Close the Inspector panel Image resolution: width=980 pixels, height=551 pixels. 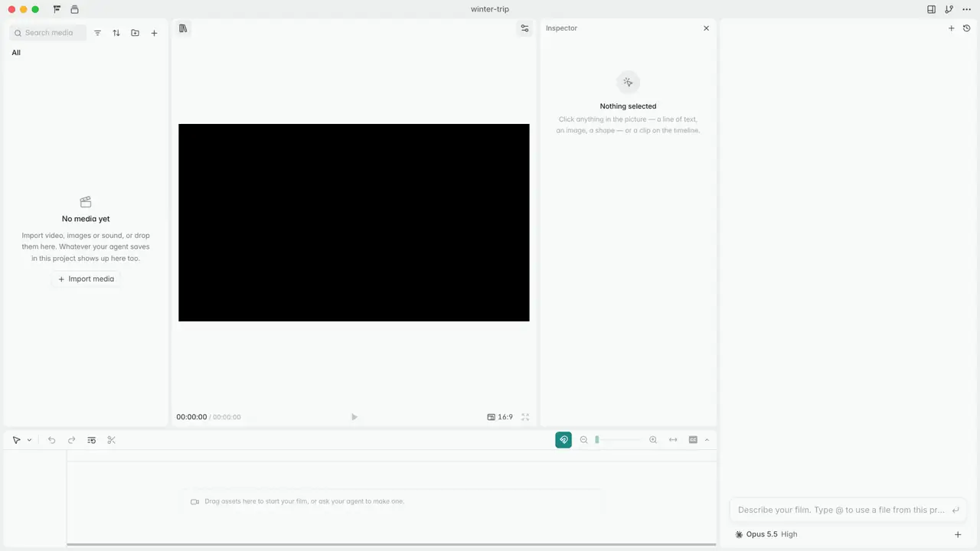point(706,28)
